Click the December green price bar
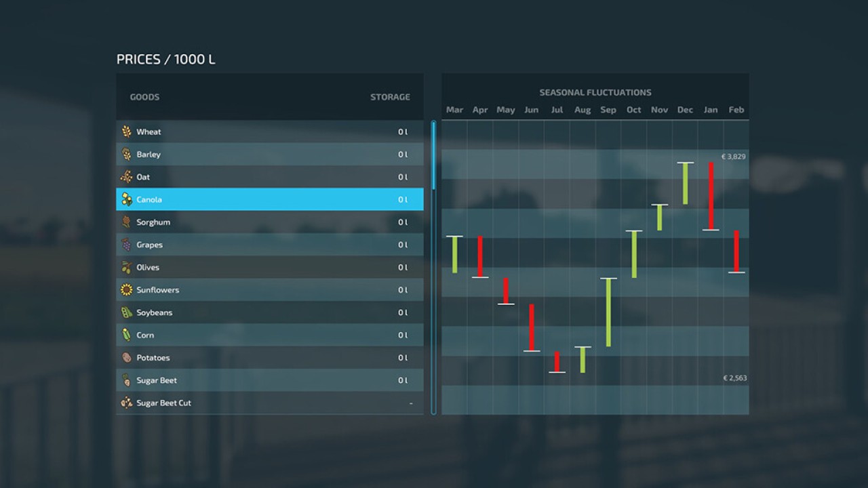The width and height of the screenshot is (868, 488). [x=685, y=183]
